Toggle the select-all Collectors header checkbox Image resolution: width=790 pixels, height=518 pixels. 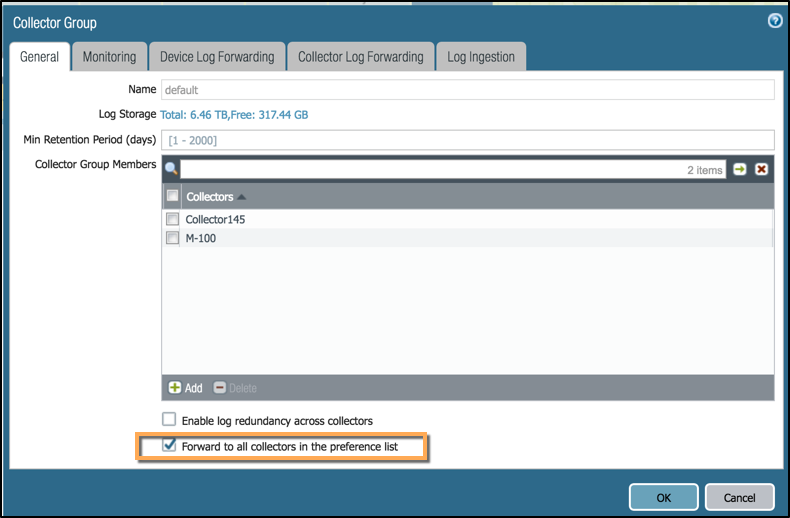172,196
